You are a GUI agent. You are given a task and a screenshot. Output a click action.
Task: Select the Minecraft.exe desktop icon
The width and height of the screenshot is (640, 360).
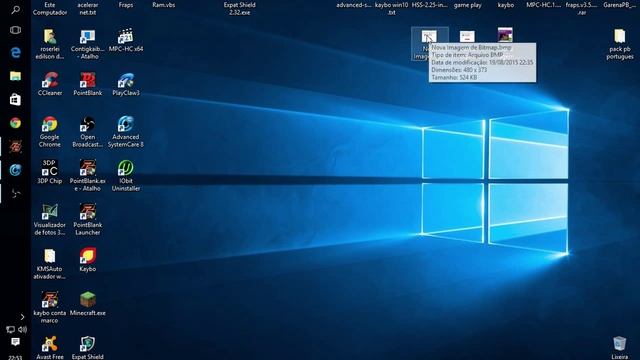[88, 304]
